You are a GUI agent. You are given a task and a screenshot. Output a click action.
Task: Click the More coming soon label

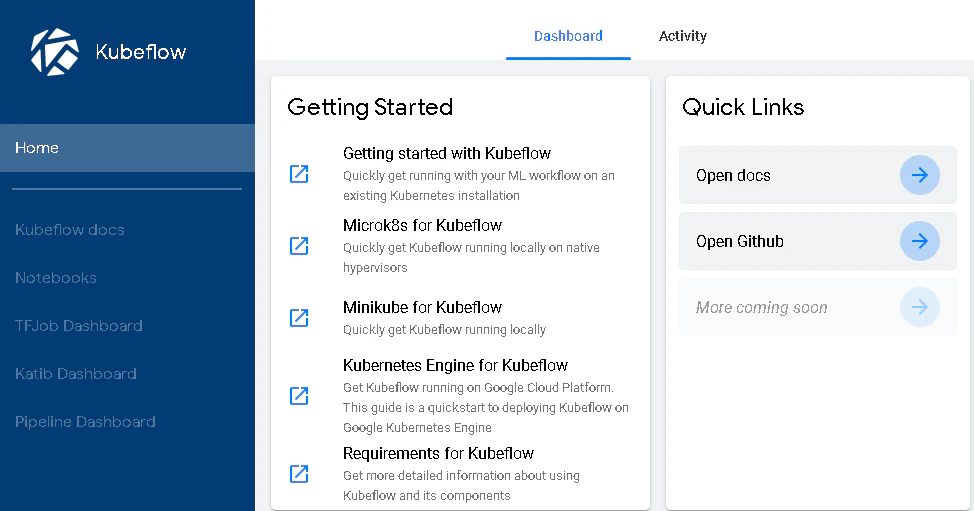coord(762,307)
